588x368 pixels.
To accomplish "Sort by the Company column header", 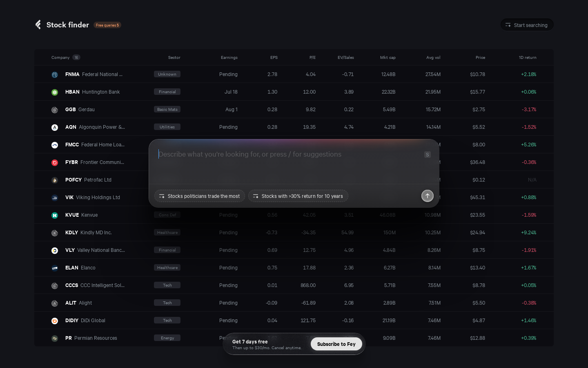I will [60, 58].
